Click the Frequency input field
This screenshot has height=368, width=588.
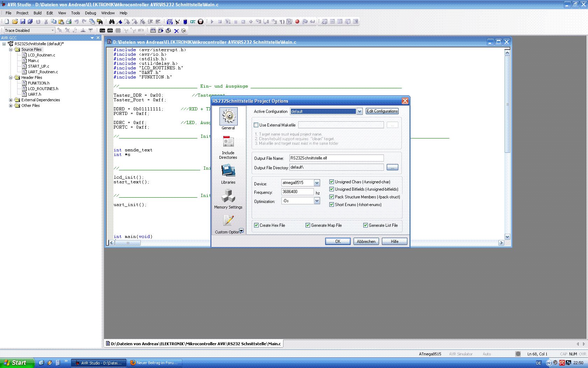pos(297,192)
